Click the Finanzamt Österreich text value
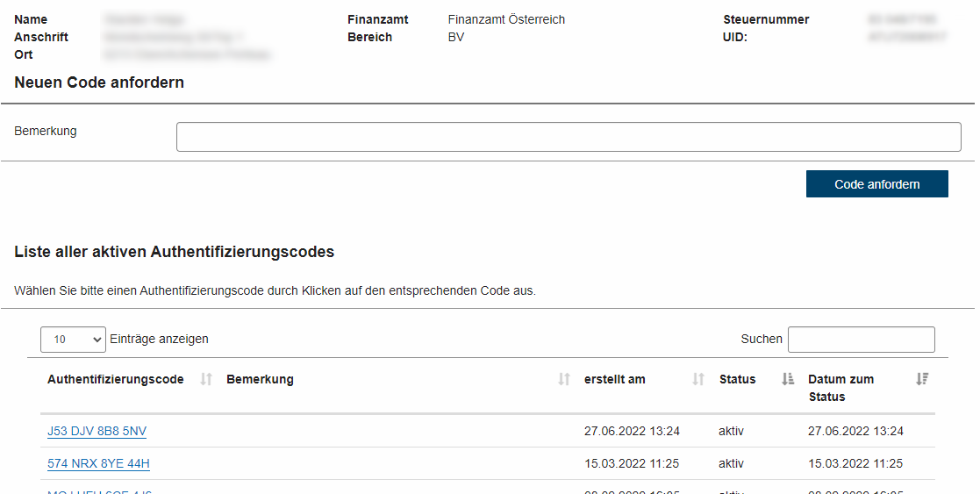 pyautogui.click(x=506, y=19)
